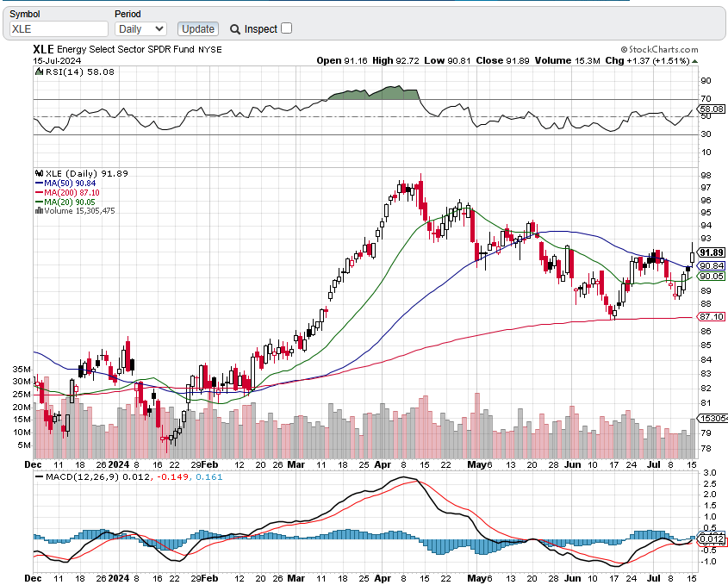728x585 pixels.
Task: Click the red MA(200) legend swatch
Action: point(39,192)
